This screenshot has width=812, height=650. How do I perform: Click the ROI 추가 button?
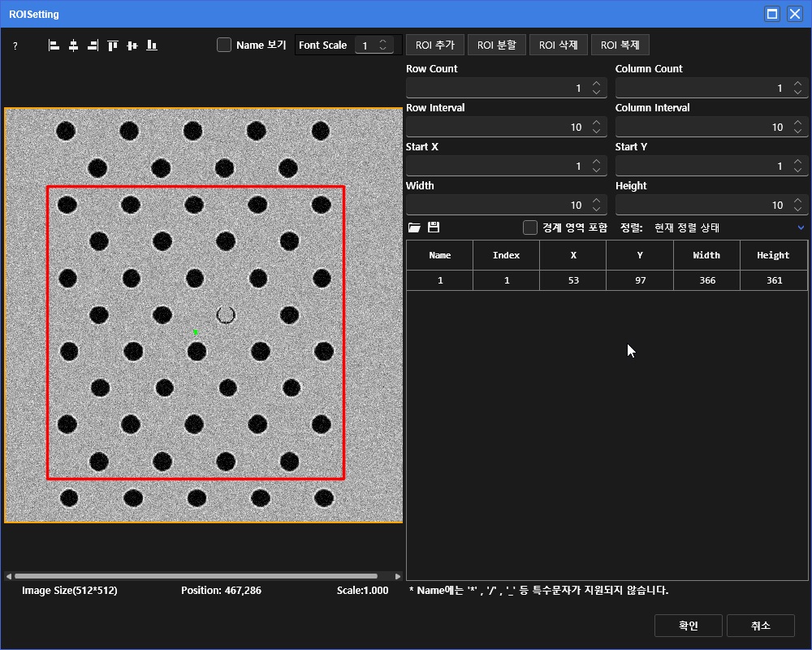[434, 45]
